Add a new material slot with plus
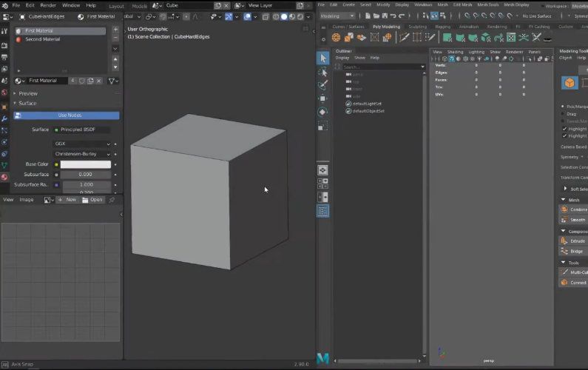The width and height of the screenshot is (588, 370). pos(115,30)
